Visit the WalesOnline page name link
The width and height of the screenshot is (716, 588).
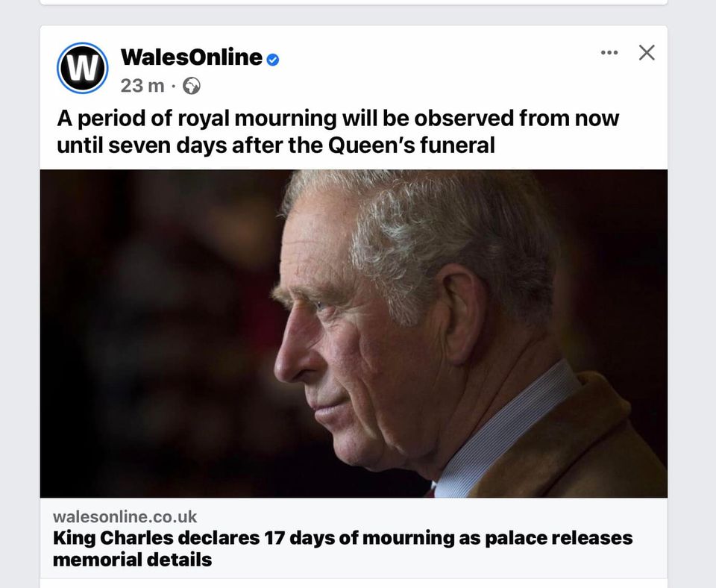coord(191,57)
